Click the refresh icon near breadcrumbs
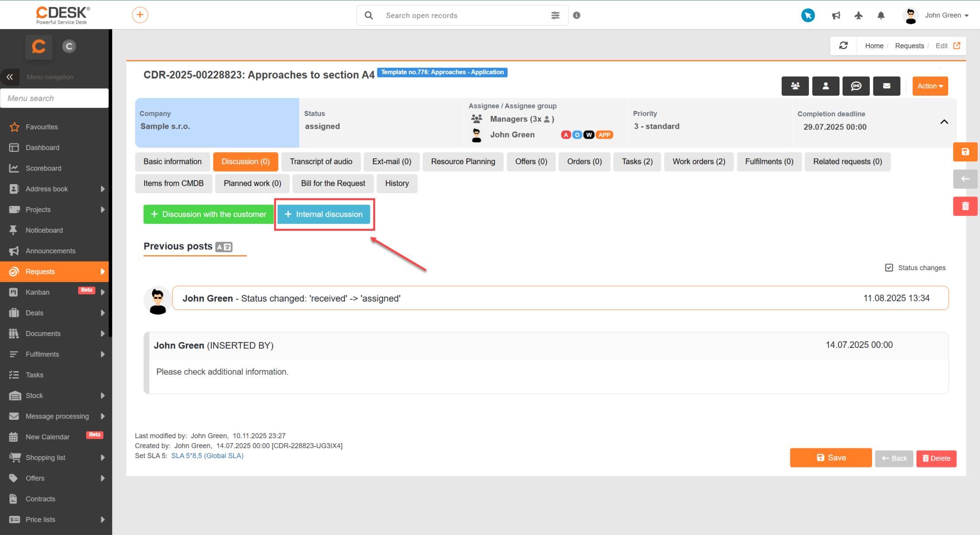The width and height of the screenshot is (980, 535). pyautogui.click(x=843, y=45)
